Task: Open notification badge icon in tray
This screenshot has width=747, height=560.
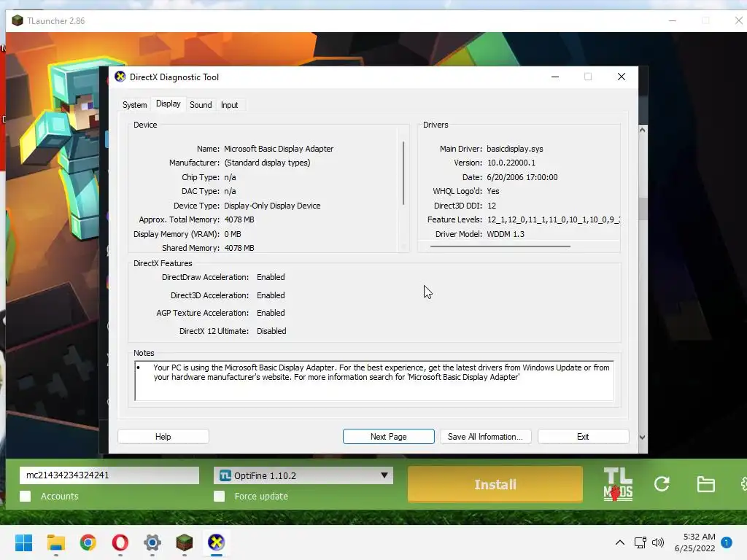Action: click(x=727, y=542)
